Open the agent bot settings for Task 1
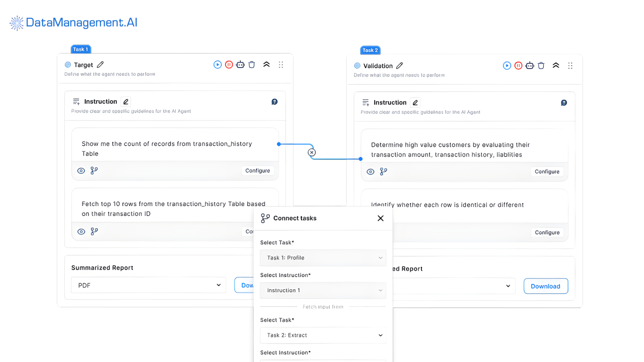This screenshot has height=362, width=644. (x=240, y=64)
